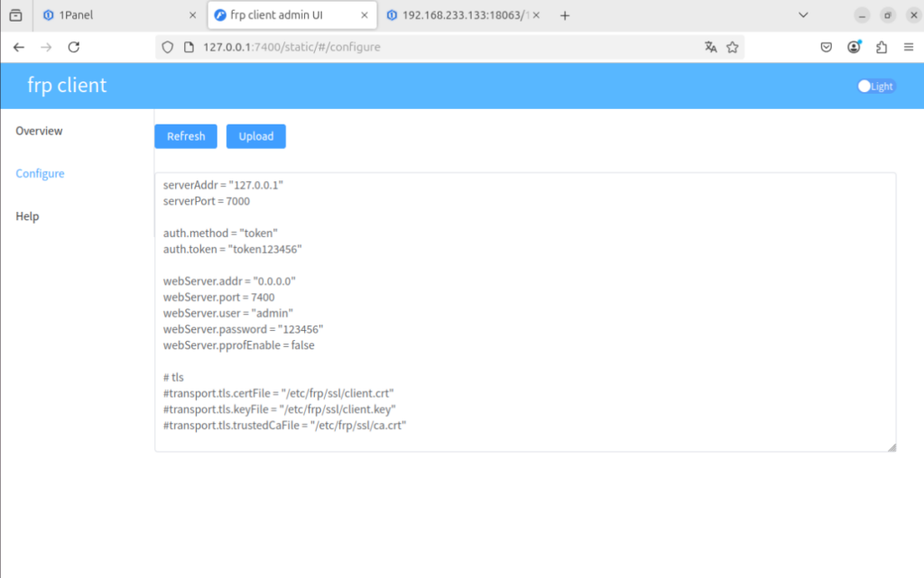Click the serverPort = 7000 line

(x=207, y=201)
